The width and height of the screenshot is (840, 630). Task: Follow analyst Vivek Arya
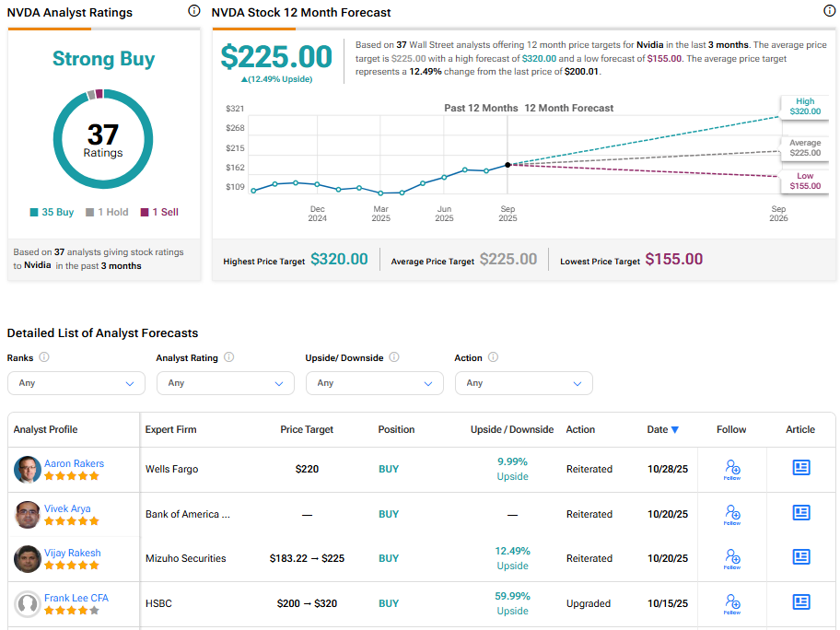pyautogui.click(x=731, y=514)
